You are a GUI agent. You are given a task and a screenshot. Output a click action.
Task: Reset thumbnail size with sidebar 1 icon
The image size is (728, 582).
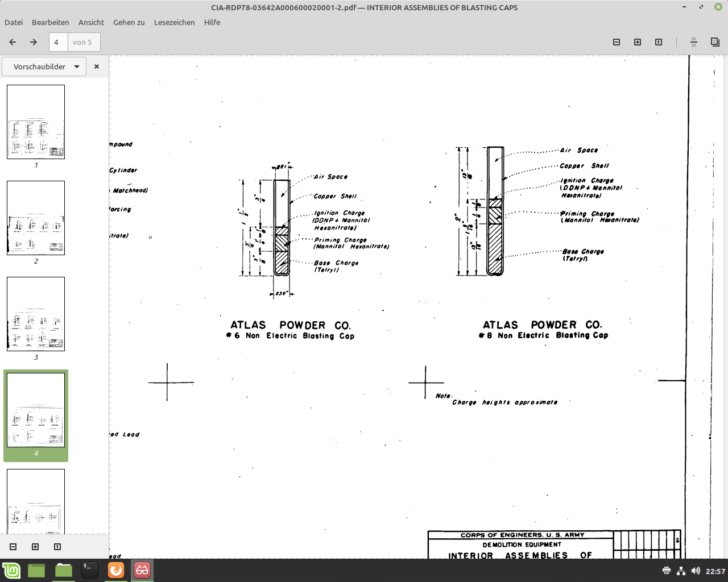[57, 547]
